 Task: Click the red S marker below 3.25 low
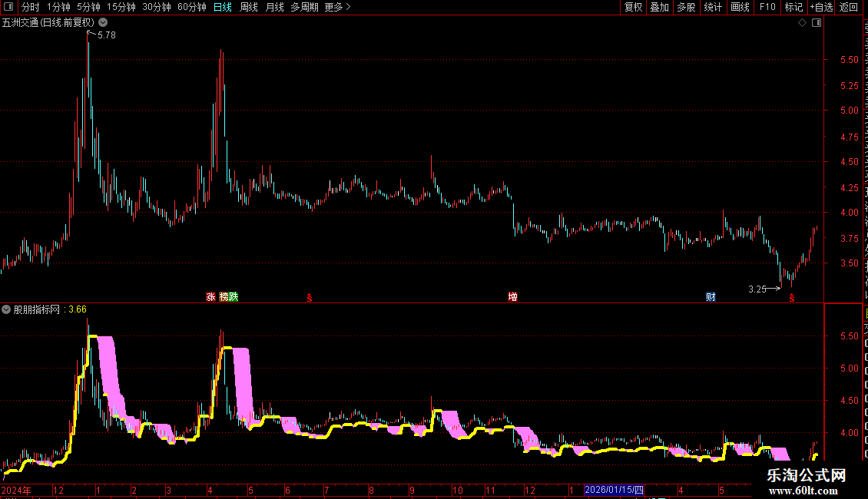click(x=792, y=298)
